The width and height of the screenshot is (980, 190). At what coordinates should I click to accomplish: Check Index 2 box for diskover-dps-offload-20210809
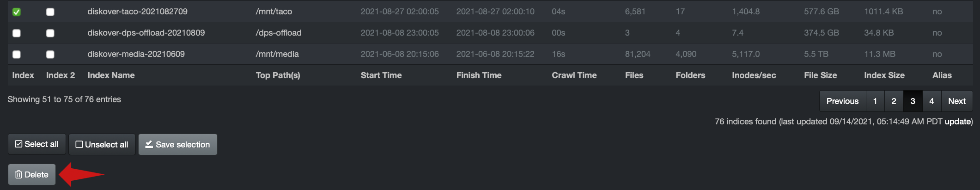[x=50, y=33]
